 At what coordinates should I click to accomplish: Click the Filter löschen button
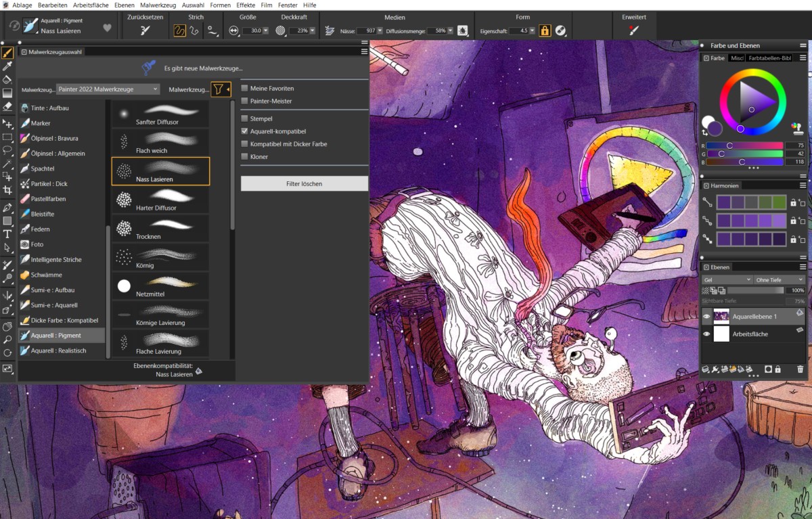[x=304, y=183]
